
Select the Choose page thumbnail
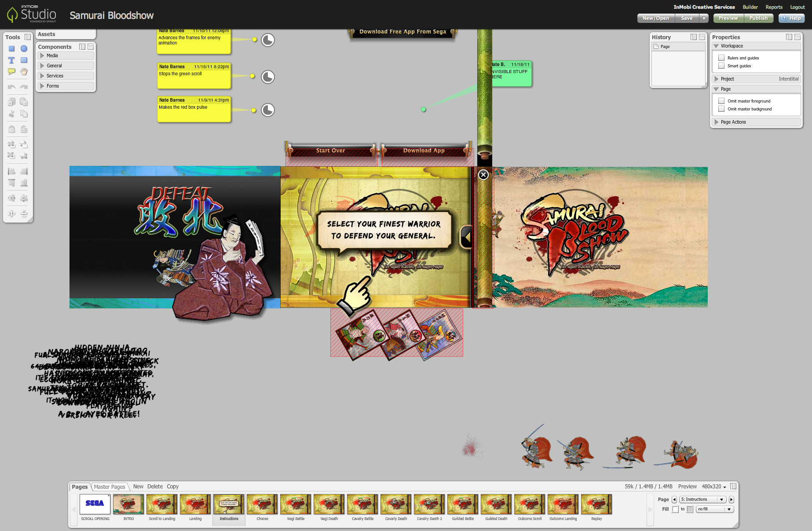[262, 505]
